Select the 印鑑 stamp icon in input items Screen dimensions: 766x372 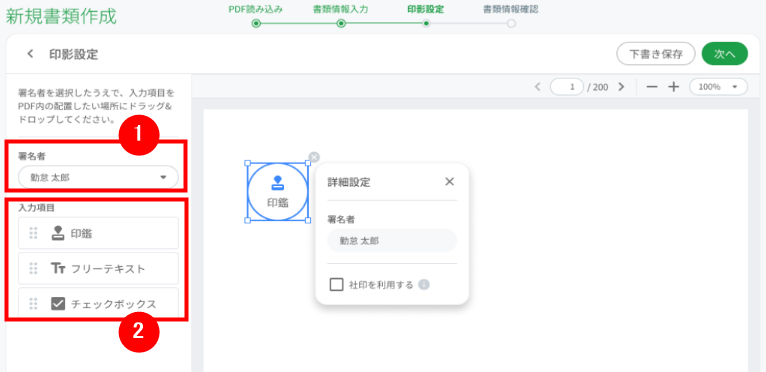58,234
